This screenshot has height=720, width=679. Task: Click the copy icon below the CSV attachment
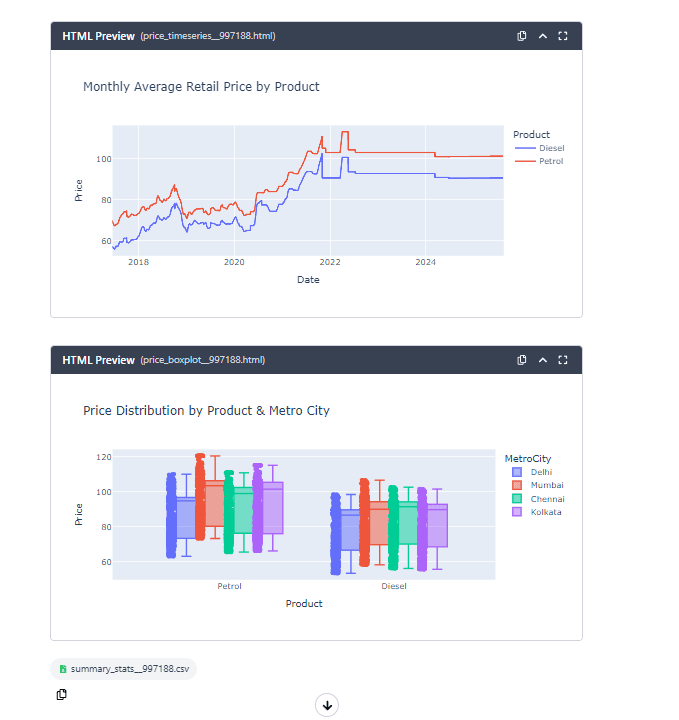click(62, 694)
